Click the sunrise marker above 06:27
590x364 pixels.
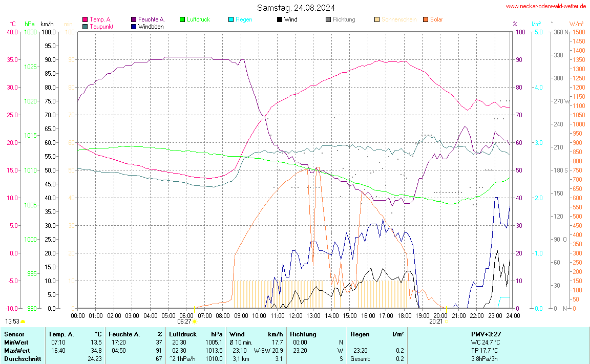195,322
